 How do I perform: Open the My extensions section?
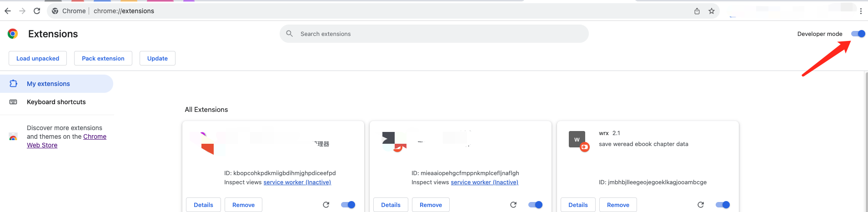(56, 84)
